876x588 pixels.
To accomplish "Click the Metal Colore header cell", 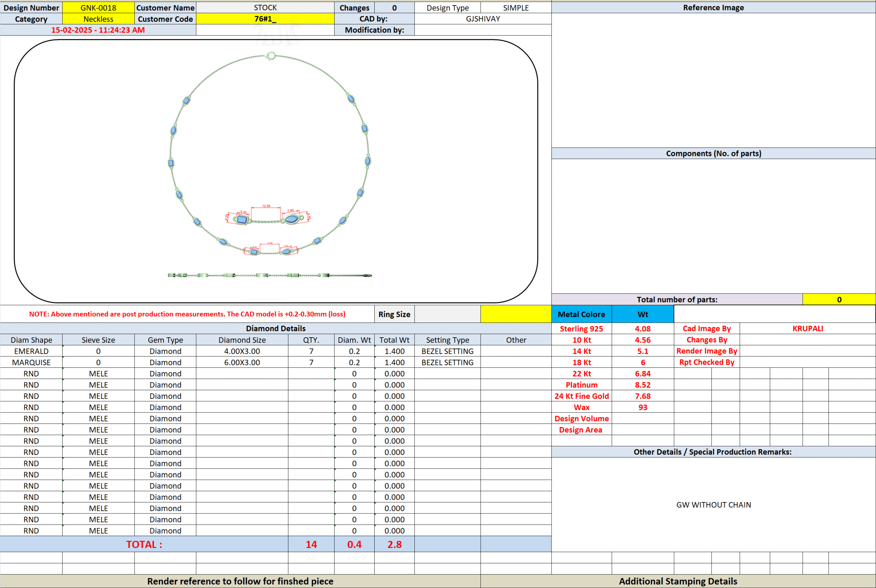I will tap(581, 314).
